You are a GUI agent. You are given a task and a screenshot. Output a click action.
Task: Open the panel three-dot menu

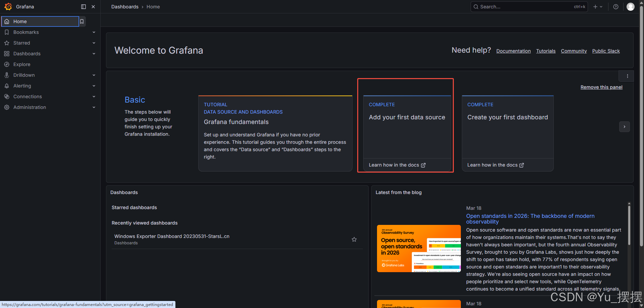pos(627,76)
